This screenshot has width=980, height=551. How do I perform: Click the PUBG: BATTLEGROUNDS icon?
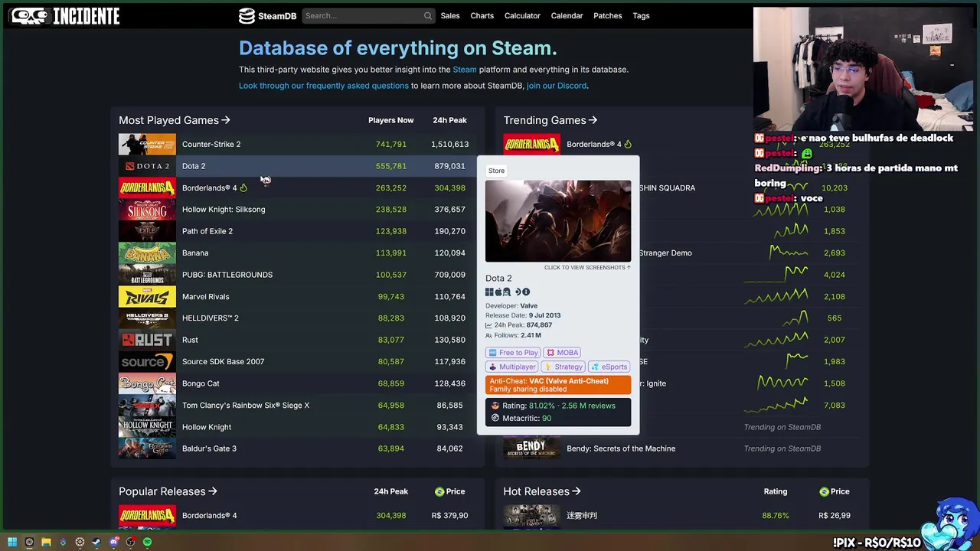pyautogui.click(x=147, y=275)
